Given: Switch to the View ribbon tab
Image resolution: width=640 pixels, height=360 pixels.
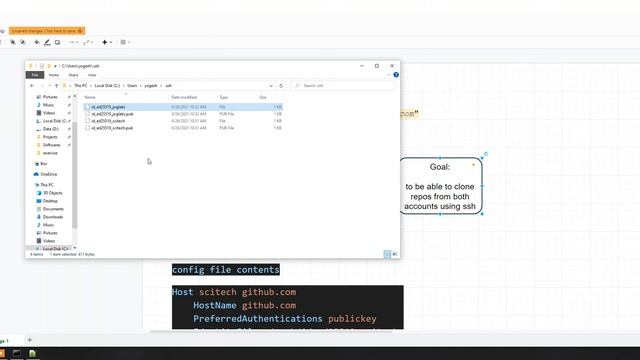Looking at the screenshot, I should coord(92,75).
